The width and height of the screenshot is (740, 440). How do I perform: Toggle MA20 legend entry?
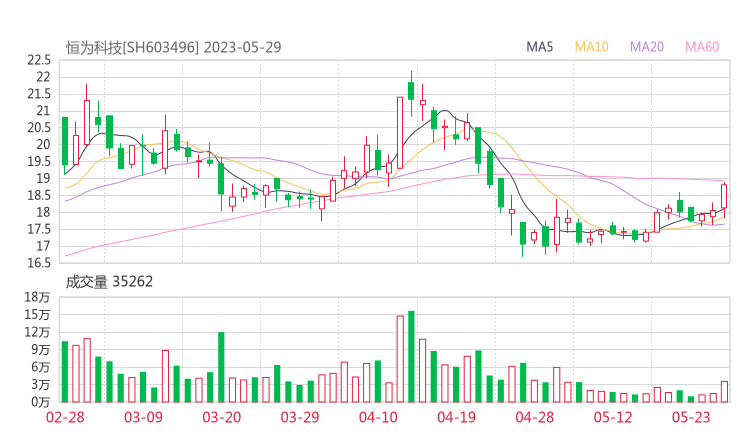click(x=647, y=47)
